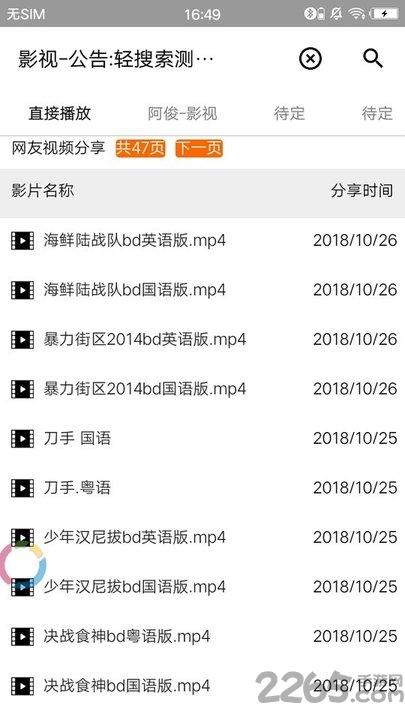The height and width of the screenshot is (720, 405).
Task: Open the first 待定 tab
Action: pos(289,113)
